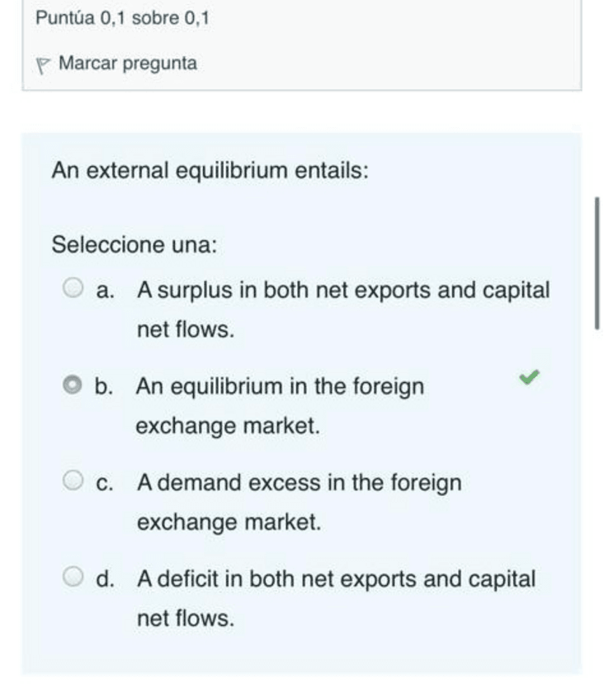Click the answer text starting "A demand excess"
The height and width of the screenshot is (700, 604).
[x=299, y=482]
